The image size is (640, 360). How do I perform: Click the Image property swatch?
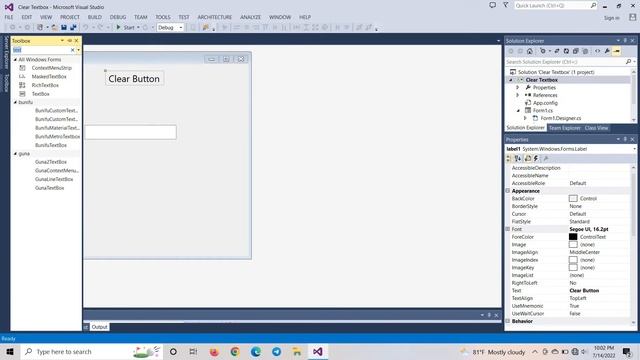pos(573,244)
